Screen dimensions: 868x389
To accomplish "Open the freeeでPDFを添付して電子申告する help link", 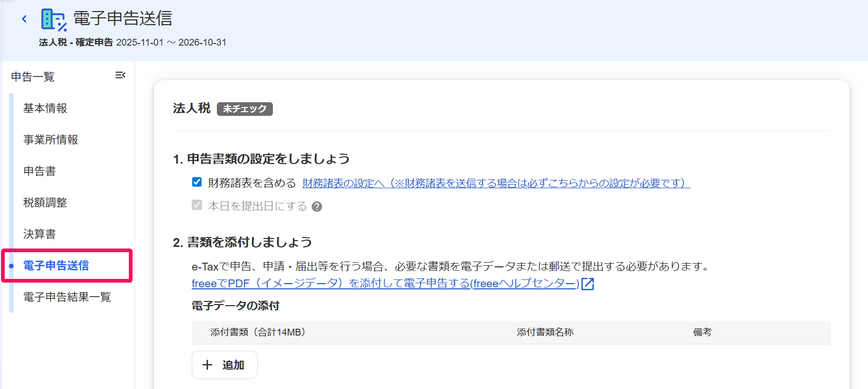I will [386, 284].
